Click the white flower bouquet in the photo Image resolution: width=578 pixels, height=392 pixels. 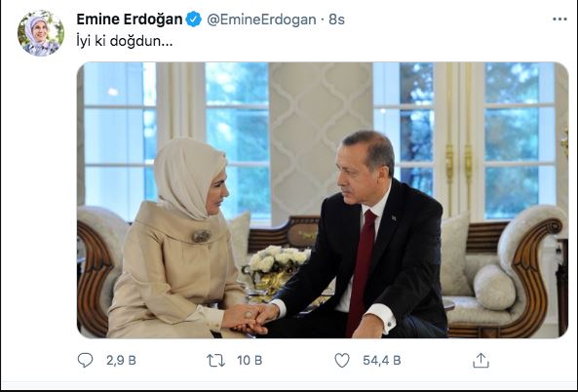279,258
